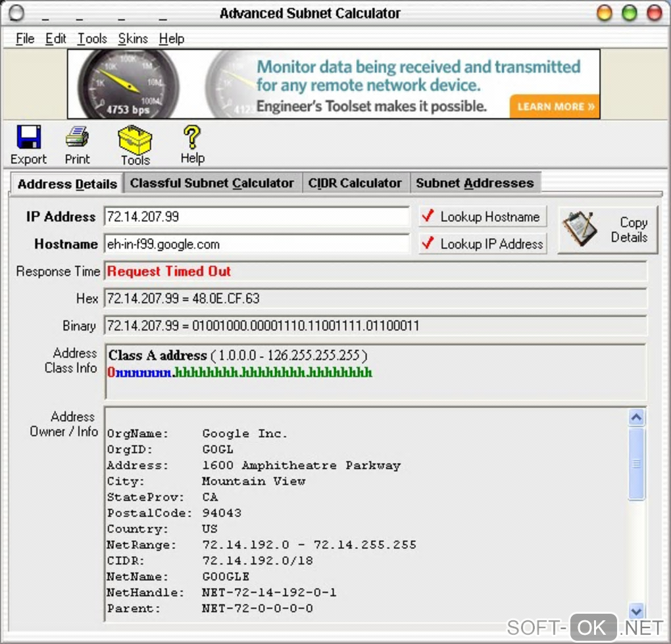The height and width of the screenshot is (644, 671).
Task: Click the StateProv CA line
Action: tap(162, 497)
